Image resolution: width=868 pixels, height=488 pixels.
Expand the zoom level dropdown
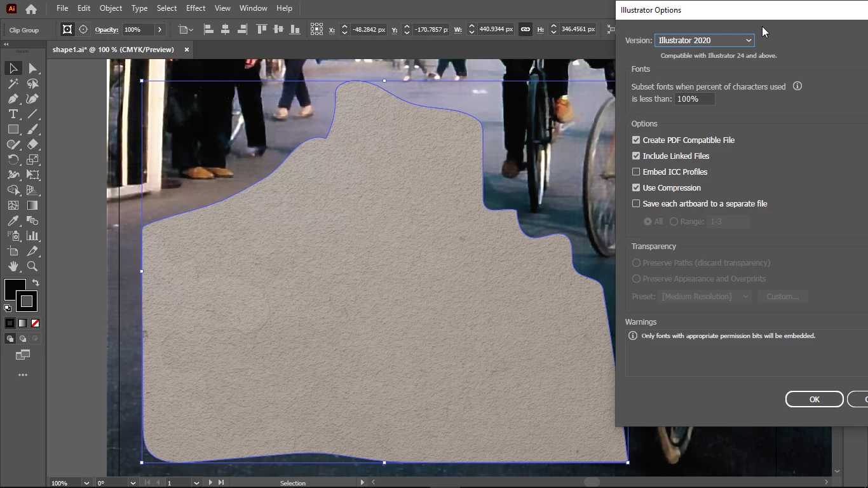(x=86, y=483)
